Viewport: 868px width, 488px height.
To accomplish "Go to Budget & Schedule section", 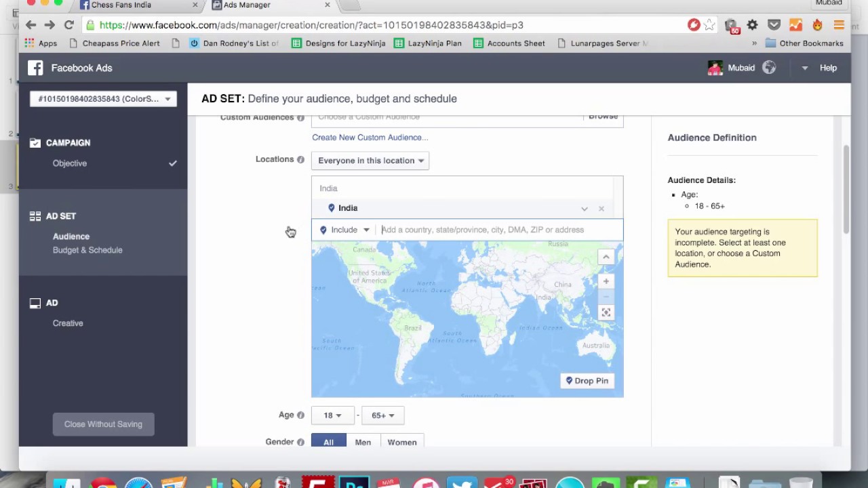I will [x=87, y=250].
